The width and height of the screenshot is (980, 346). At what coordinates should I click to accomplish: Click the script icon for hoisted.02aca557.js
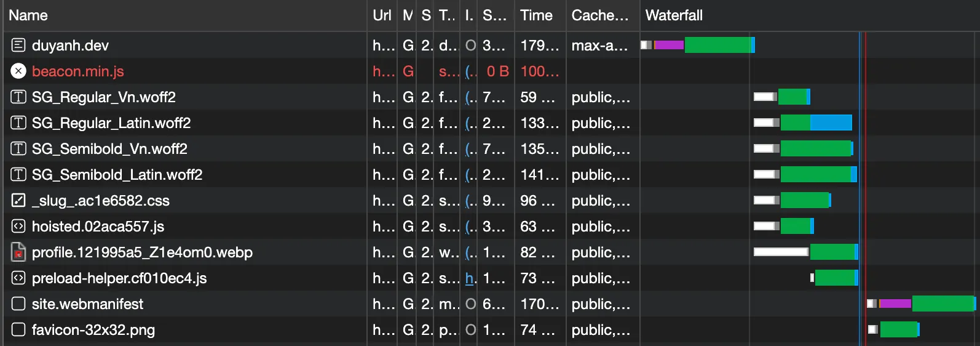point(18,227)
